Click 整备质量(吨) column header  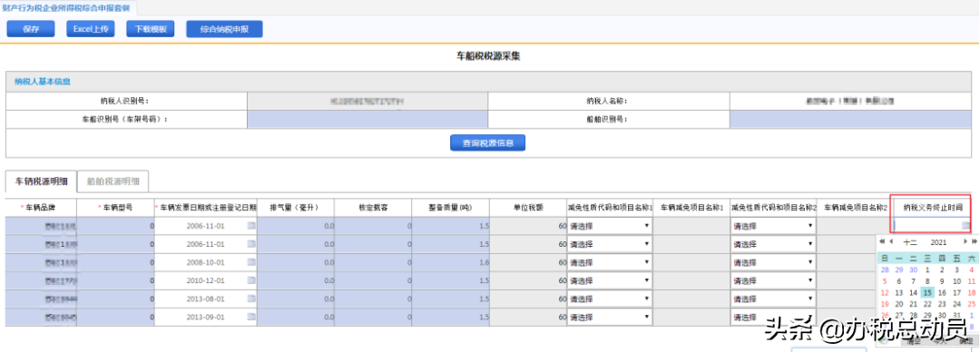[x=451, y=207]
